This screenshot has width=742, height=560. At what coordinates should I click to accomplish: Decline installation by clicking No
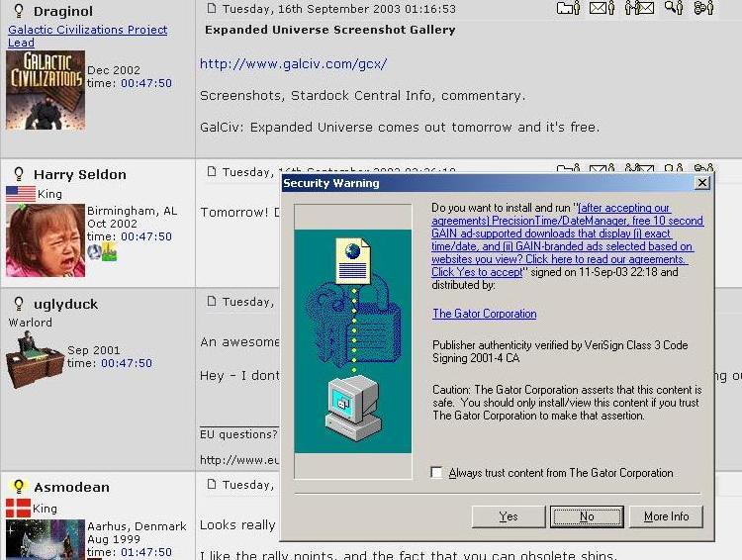(586, 516)
